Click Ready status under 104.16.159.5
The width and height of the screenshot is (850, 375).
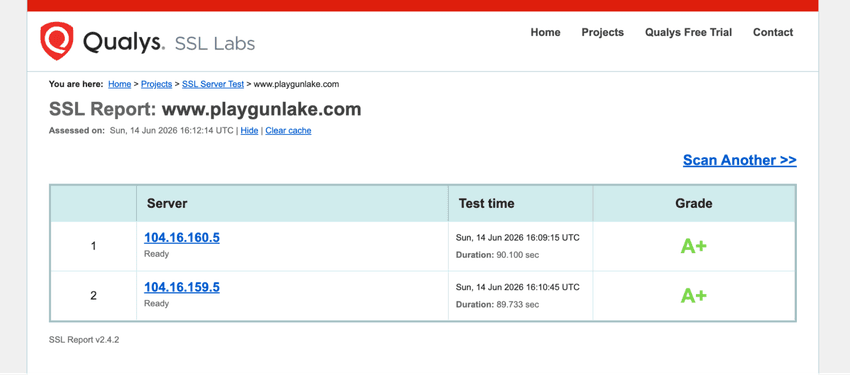tap(156, 303)
